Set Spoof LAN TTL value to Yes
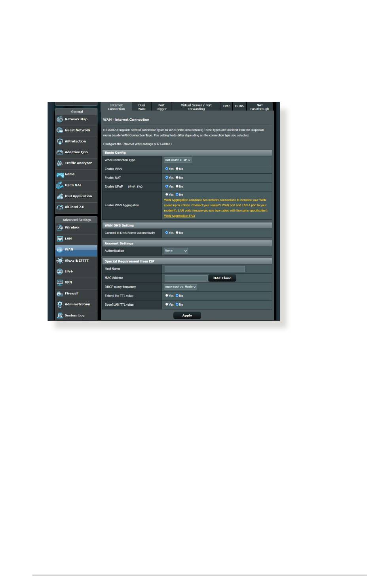This screenshot has width=376, height=588. coord(167,304)
